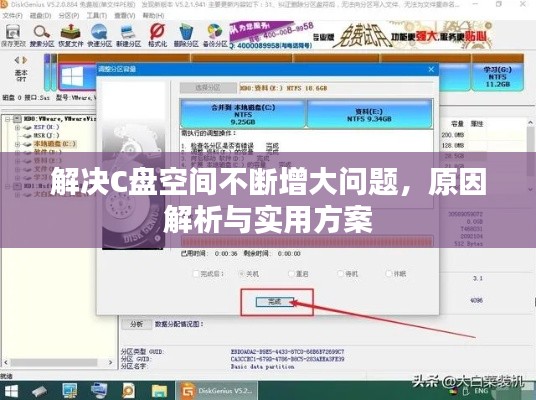Click the Basic data partition name text
Screen dimensions: 536x400
pos(263,366)
